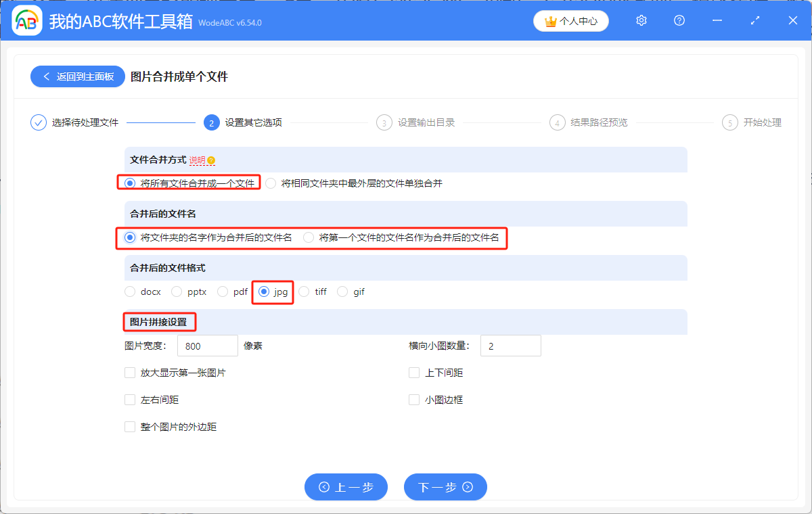Image resolution: width=812 pixels, height=514 pixels.
Task: Return to main panel via 返回到主面板
Action: coord(77,76)
